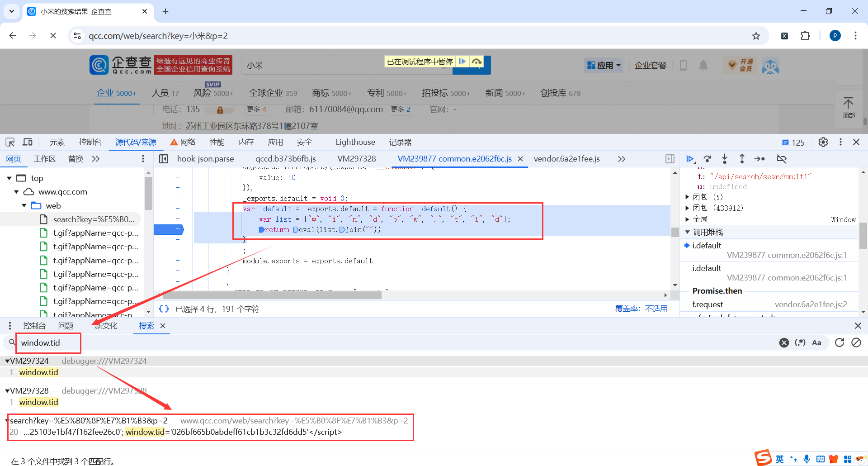Viewport: 868px width, 466px height.
Task: Step over next function call
Action: coord(708,159)
